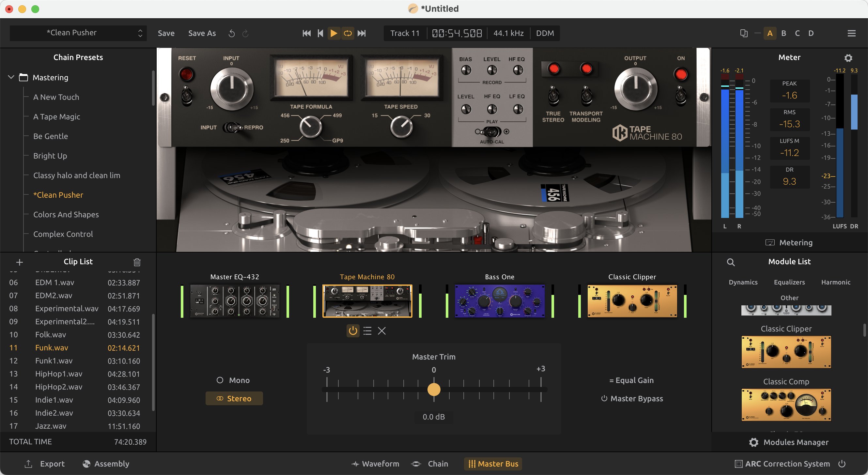
Task: Select Funk1.wav in the Clip List
Action: coord(54,360)
